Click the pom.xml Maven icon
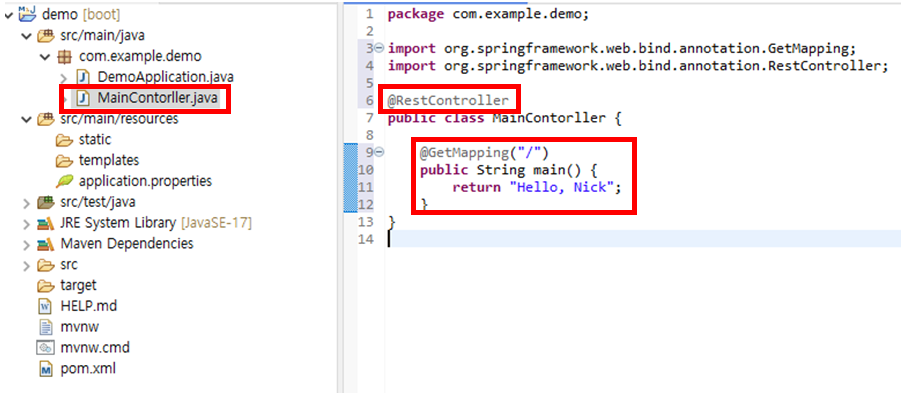The image size is (905, 394). pyautogui.click(x=45, y=369)
